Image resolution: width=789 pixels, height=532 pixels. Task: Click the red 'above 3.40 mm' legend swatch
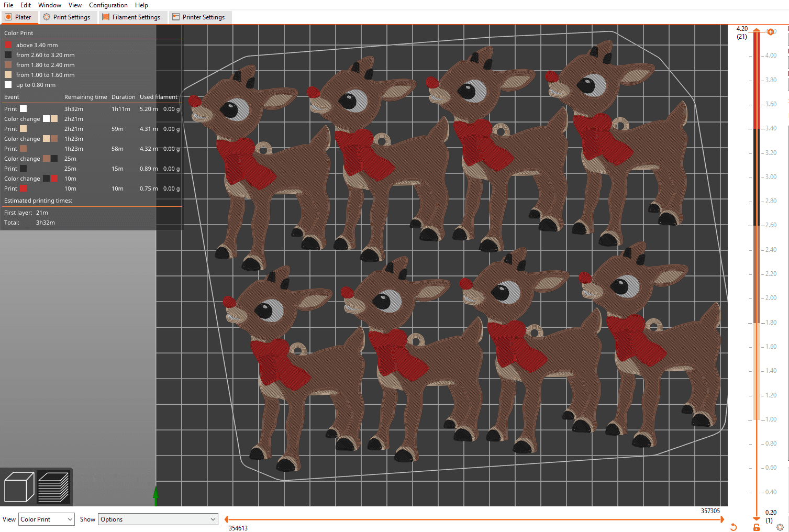point(8,45)
